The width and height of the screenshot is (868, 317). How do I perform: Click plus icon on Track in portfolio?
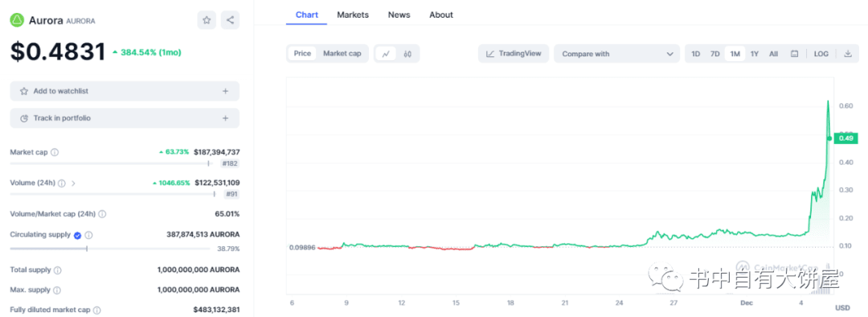(225, 118)
